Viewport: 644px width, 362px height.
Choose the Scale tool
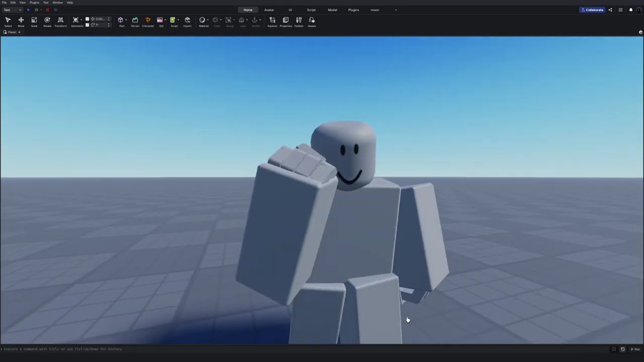[x=34, y=22]
